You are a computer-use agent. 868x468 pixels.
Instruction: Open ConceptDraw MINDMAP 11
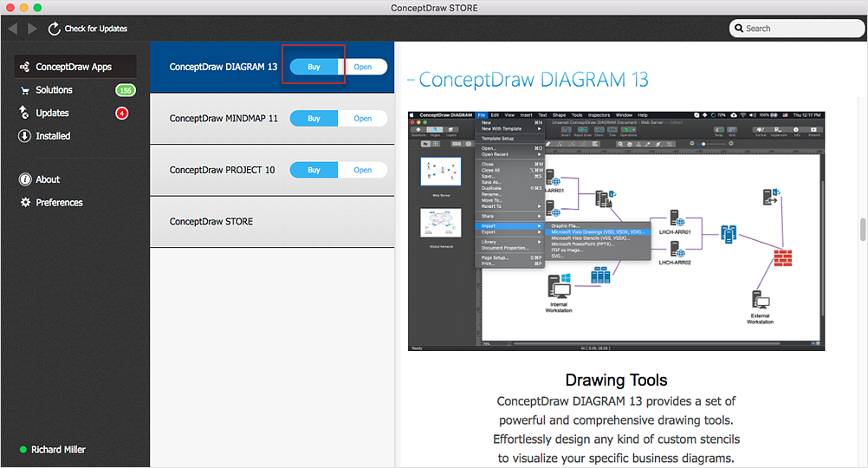(362, 119)
